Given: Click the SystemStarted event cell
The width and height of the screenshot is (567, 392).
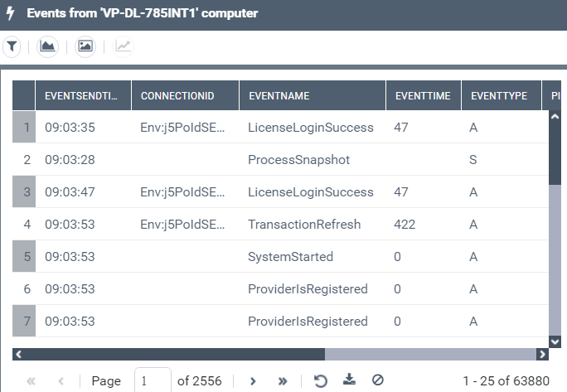Looking at the screenshot, I should click(x=290, y=257).
